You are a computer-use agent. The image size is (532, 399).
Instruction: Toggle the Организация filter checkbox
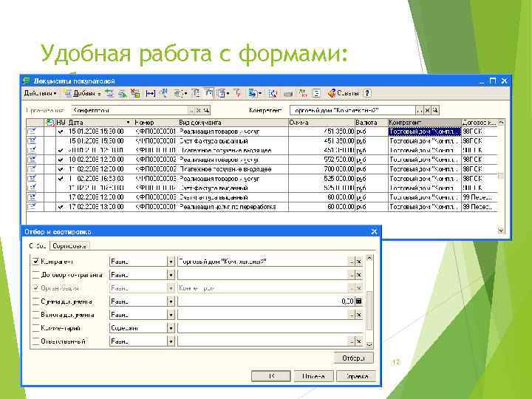click(x=35, y=288)
